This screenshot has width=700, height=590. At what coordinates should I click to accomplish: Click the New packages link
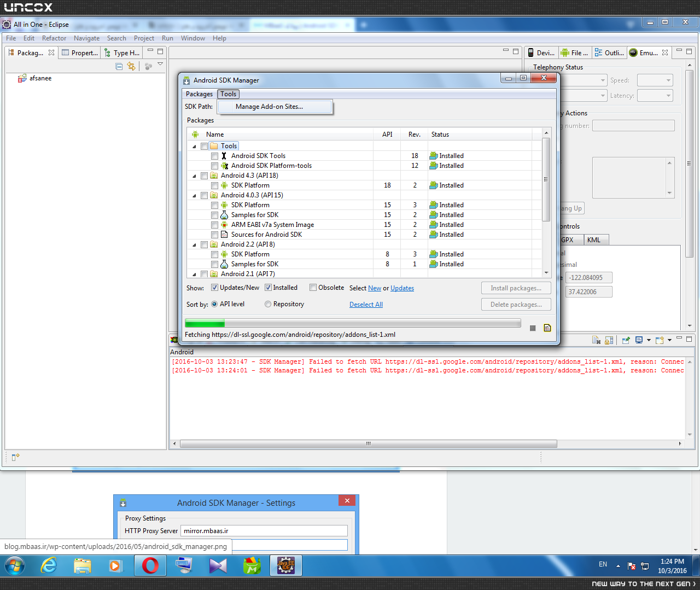pos(375,288)
